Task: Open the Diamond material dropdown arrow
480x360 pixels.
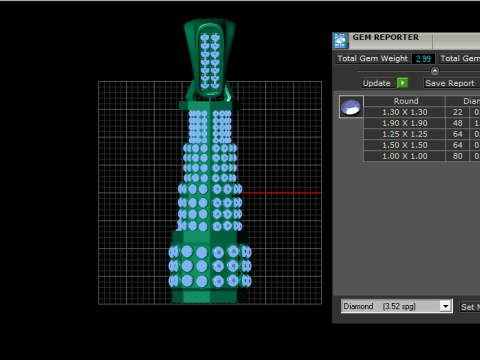Action: click(x=445, y=306)
